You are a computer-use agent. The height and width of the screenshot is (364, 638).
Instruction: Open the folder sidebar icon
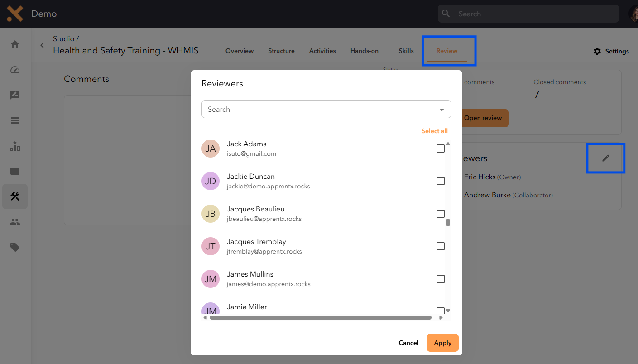pos(15,171)
